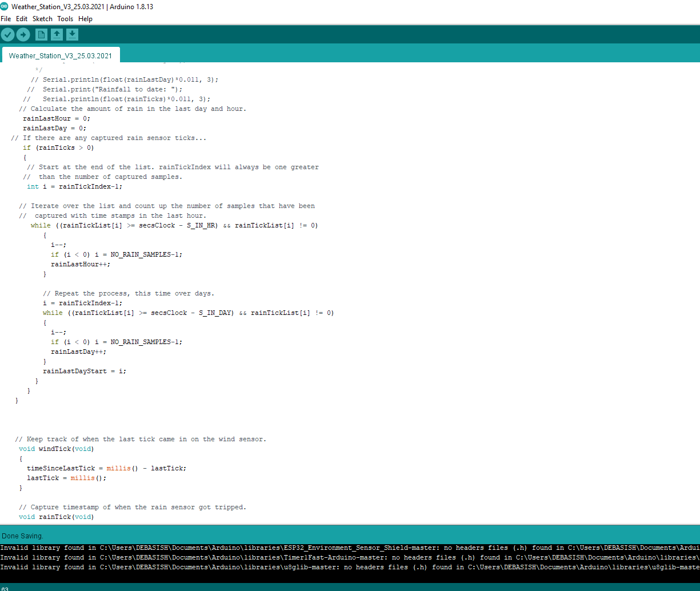
Task: Click the Save sketch down-arrow icon
Action: [72, 35]
